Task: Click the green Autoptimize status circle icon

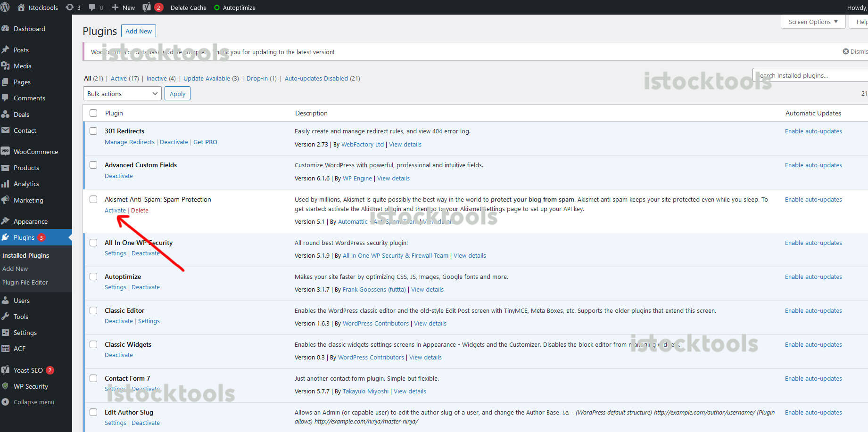Action: (217, 8)
